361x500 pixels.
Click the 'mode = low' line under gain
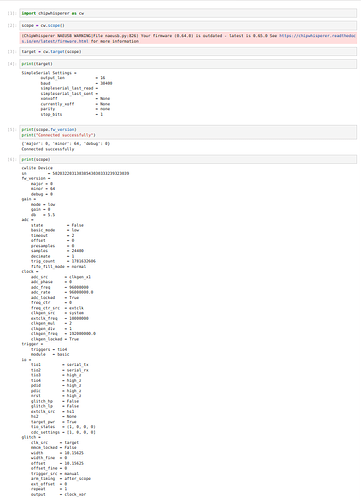(43, 204)
